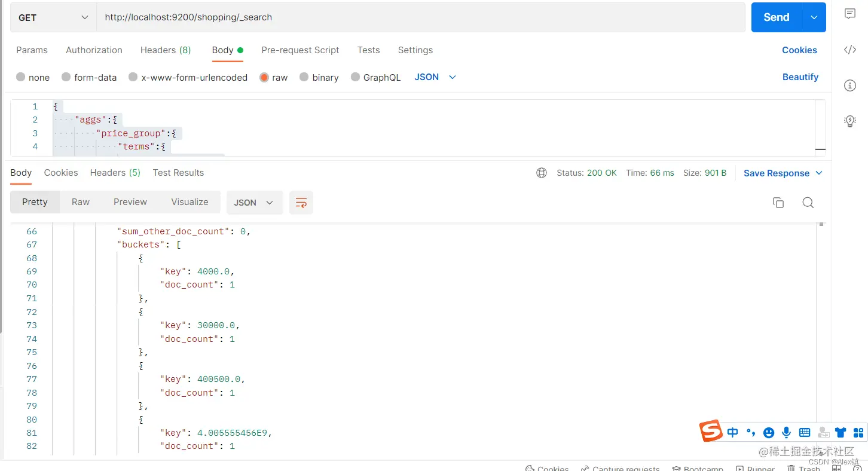Open the response Cookies tab
This screenshot has width=868, height=471.
(x=61, y=173)
